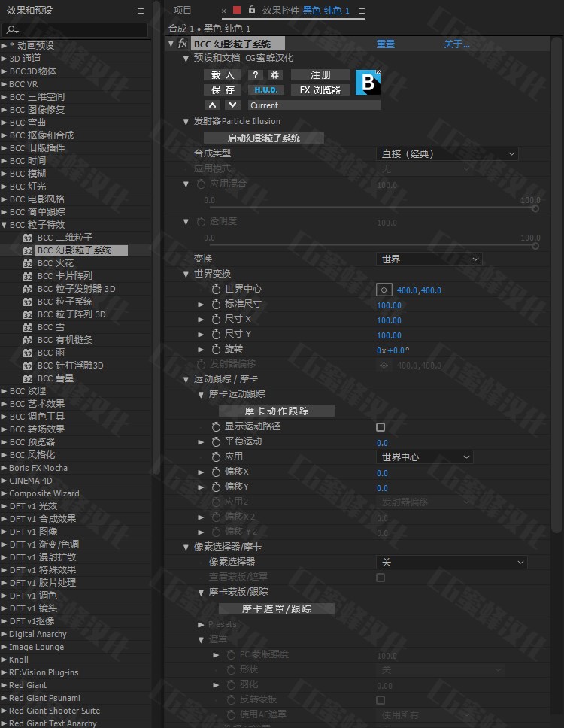Switch to the 项目 tab
This screenshot has height=728, width=564.
183,11
